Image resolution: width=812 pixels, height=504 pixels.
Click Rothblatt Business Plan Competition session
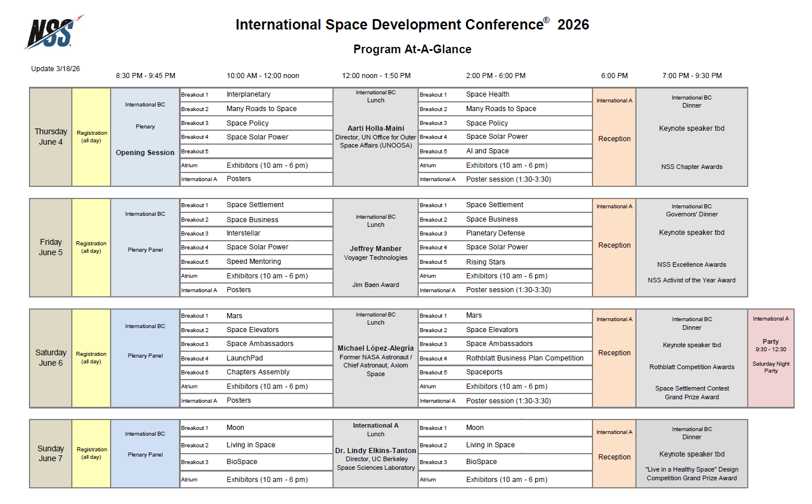coord(525,358)
